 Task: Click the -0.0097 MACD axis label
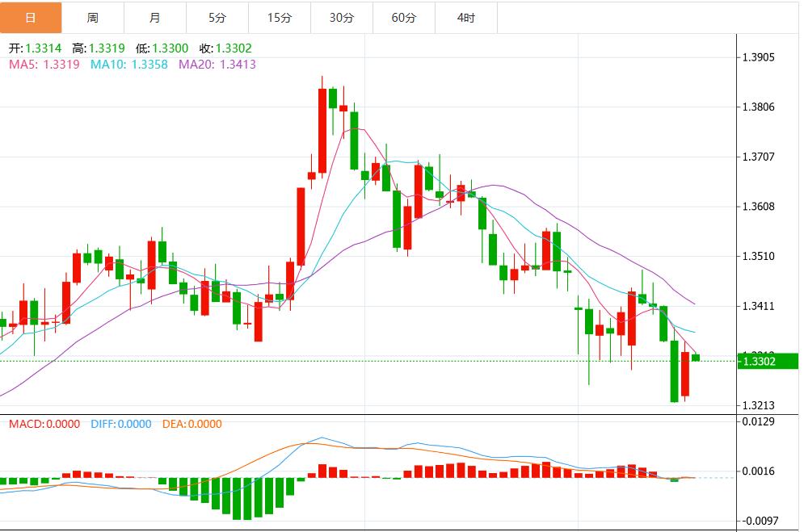point(759,521)
